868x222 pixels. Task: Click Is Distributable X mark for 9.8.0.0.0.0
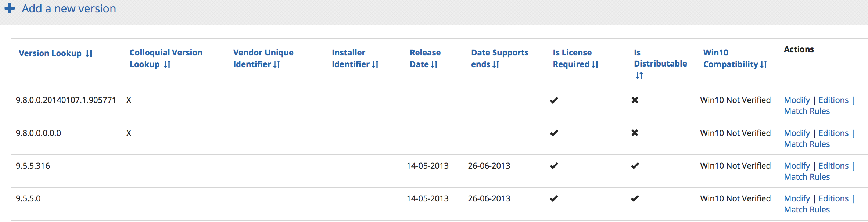(635, 133)
